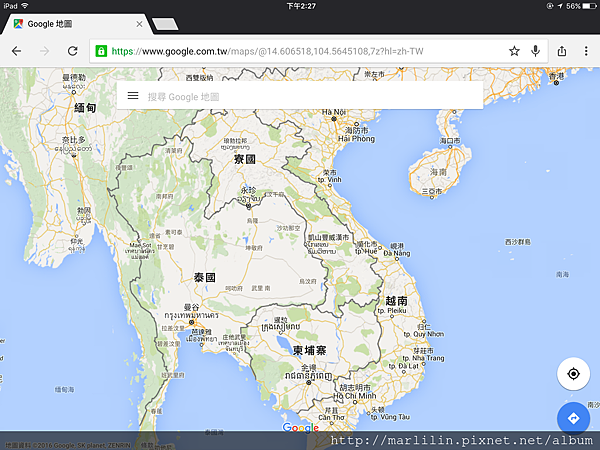Click the 海南 island label

pyautogui.click(x=438, y=172)
